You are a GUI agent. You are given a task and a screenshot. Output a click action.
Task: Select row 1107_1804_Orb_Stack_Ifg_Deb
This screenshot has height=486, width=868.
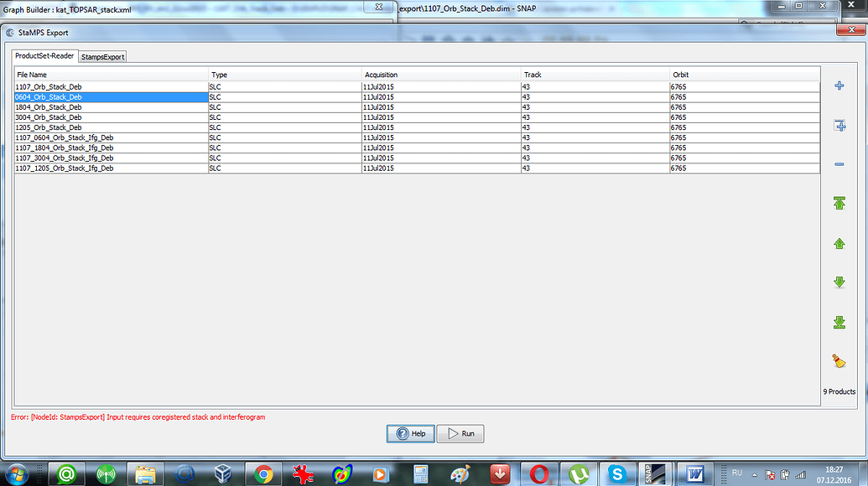417,147
